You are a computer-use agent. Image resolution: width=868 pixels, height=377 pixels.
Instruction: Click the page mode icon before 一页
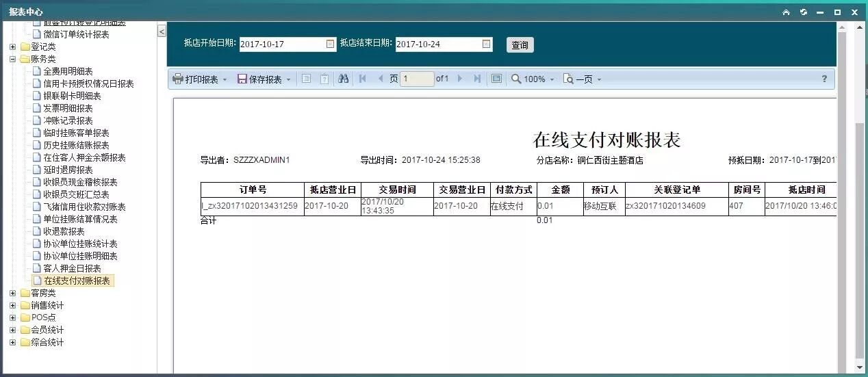(x=568, y=79)
